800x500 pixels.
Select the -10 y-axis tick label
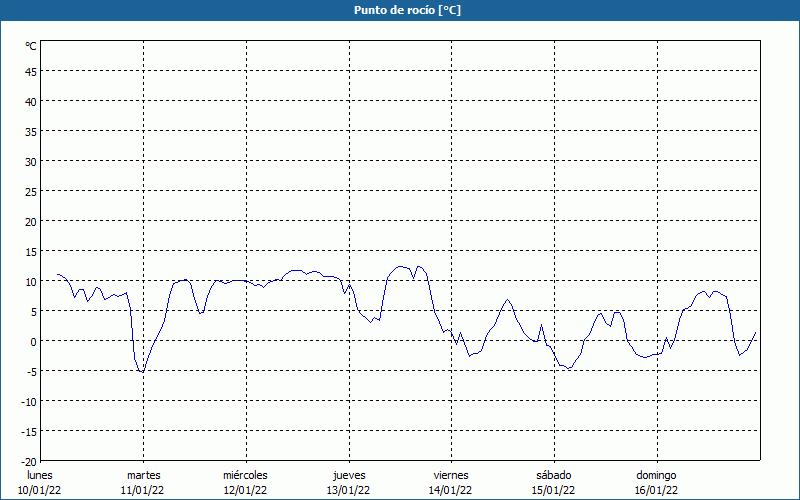pos(29,401)
